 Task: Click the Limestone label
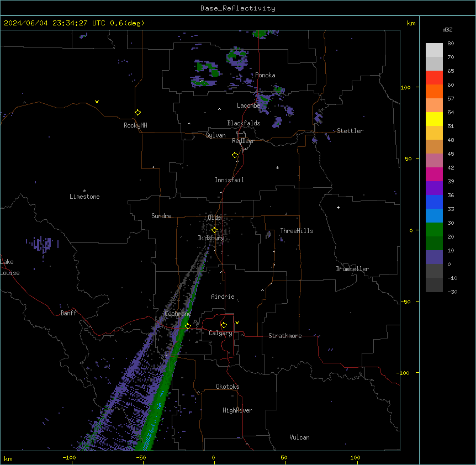click(84, 197)
